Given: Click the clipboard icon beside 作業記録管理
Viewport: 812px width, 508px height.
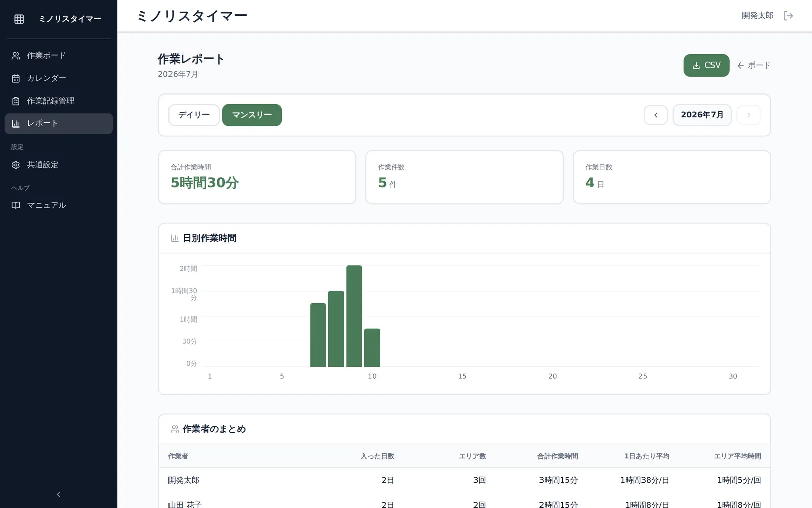Looking at the screenshot, I should coord(16,101).
